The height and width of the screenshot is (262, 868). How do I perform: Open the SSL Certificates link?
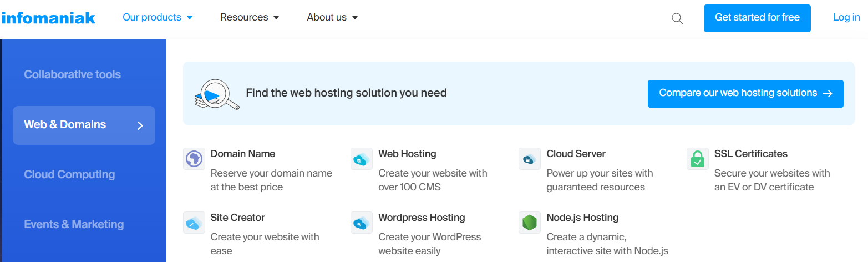pyautogui.click(x=751, y=154)
